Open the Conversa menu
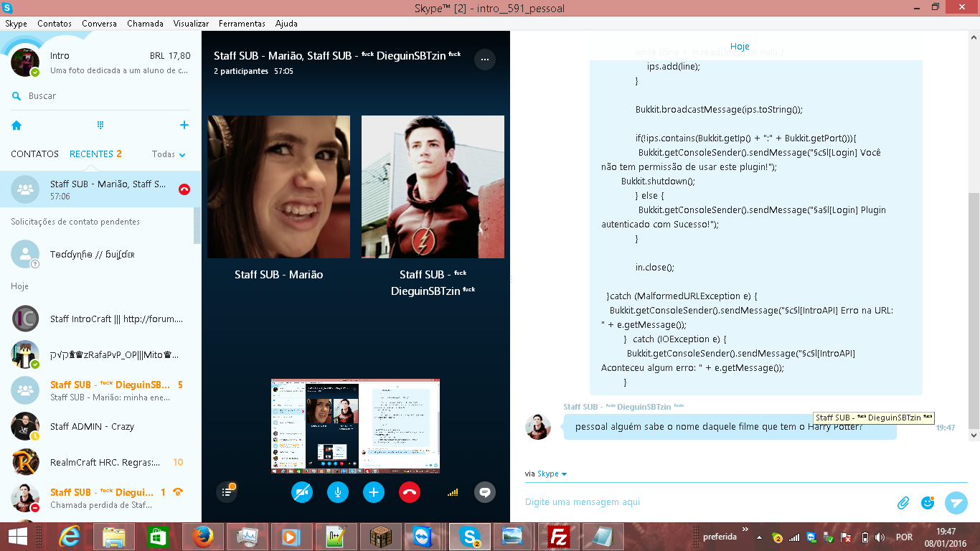The image size is (980, 551). tap(99, 24)
